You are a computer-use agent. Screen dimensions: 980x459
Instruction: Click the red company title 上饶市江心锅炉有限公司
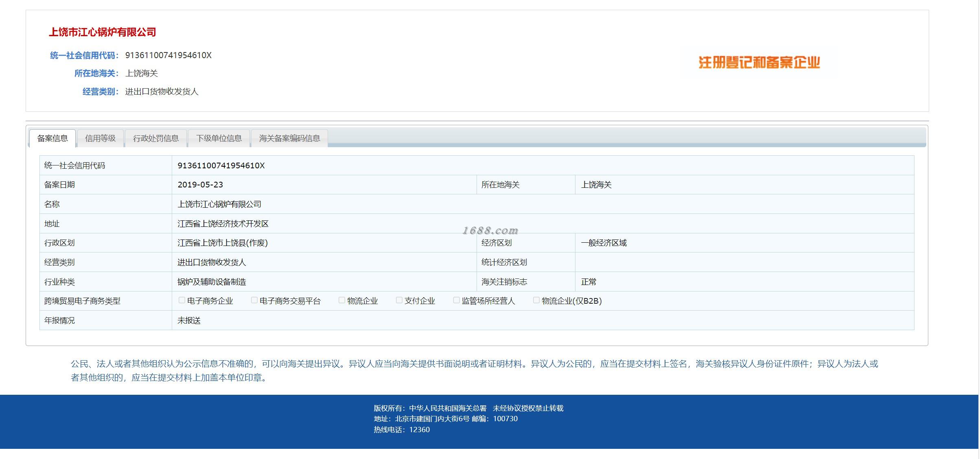pos(103,33)
